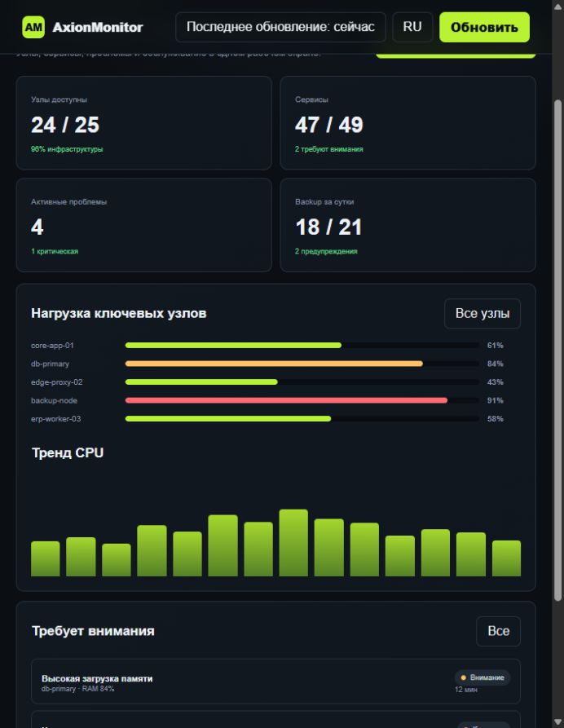Open the 'Узлы доступны' 24 / 25 card
564x728 pixels.
pyautogui.click(x=144, y=123)
